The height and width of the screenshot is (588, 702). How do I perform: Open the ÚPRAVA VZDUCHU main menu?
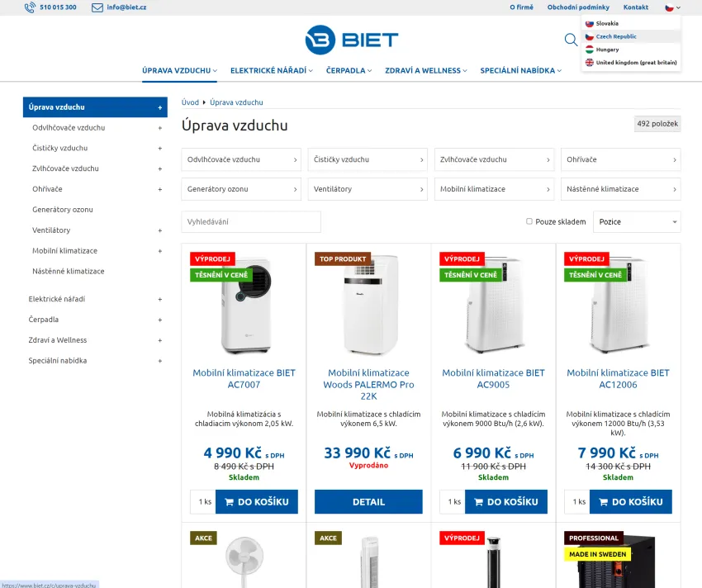(x=179, y=71)
